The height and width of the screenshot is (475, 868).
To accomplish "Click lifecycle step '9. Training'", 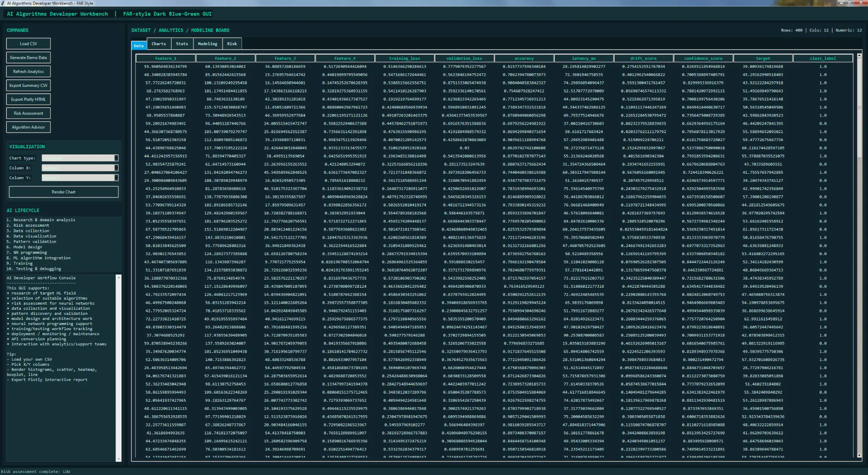I will point(19,263).
